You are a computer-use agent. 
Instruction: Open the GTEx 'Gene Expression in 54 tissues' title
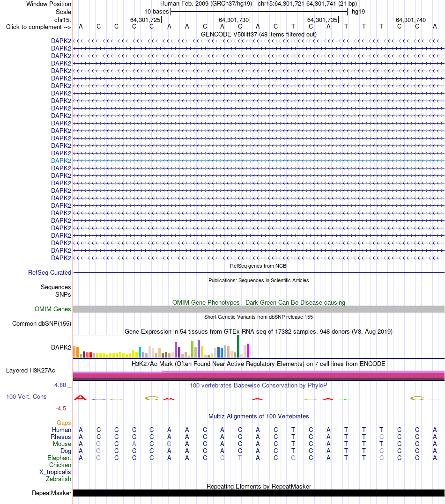pyautogui.click(x=259, y=331)
